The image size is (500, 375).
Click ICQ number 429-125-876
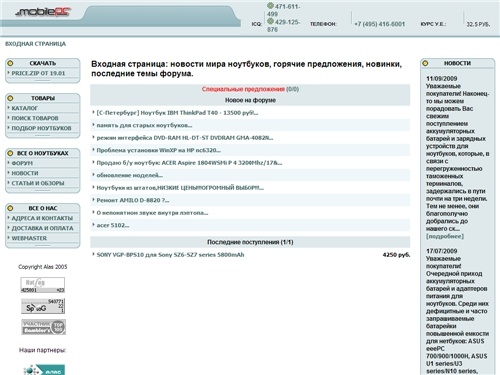pos(284,26)
